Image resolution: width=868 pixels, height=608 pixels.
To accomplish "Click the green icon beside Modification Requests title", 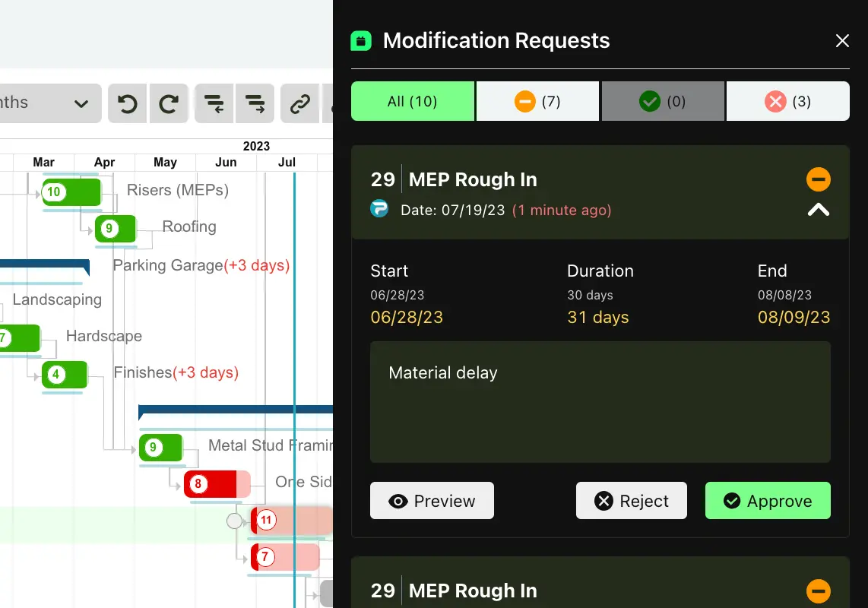I will coord(360,40).
